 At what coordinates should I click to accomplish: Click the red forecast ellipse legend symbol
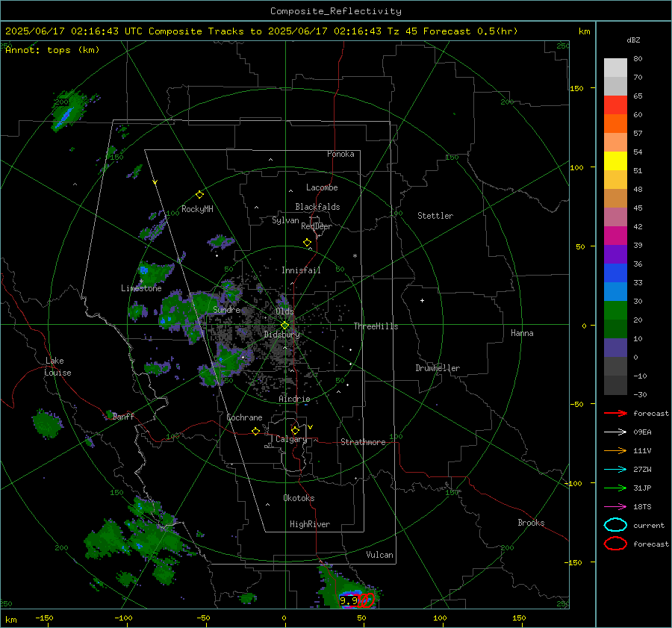coord(615,544)
